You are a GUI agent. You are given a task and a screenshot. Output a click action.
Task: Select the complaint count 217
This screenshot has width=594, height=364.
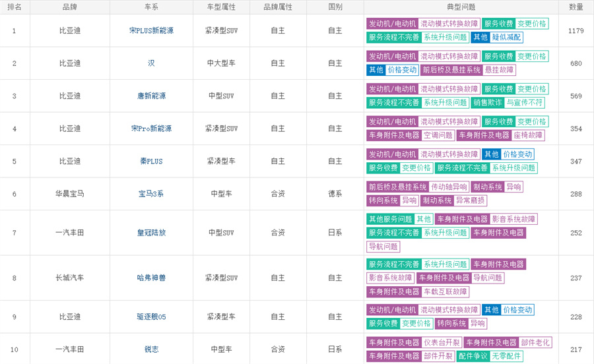576,349
